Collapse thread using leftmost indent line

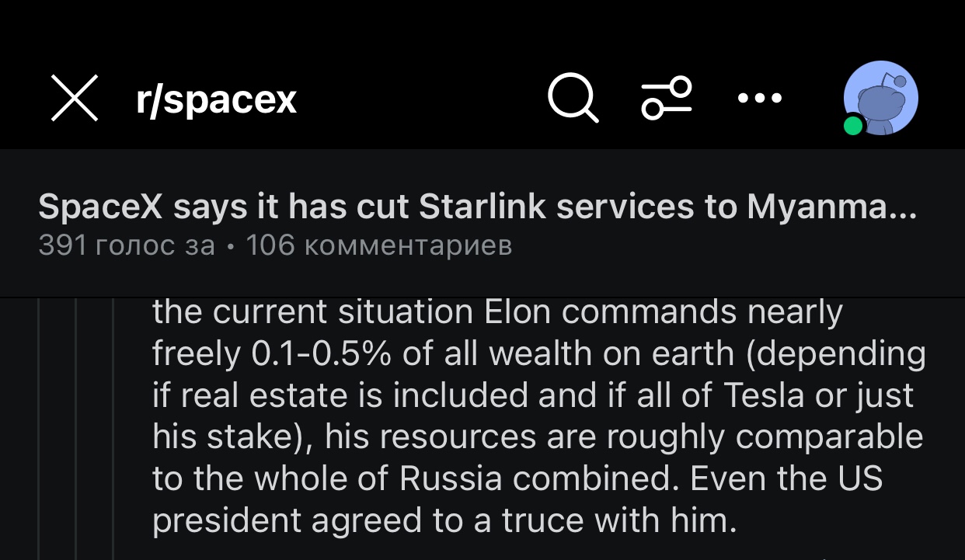tap(39, 427)
